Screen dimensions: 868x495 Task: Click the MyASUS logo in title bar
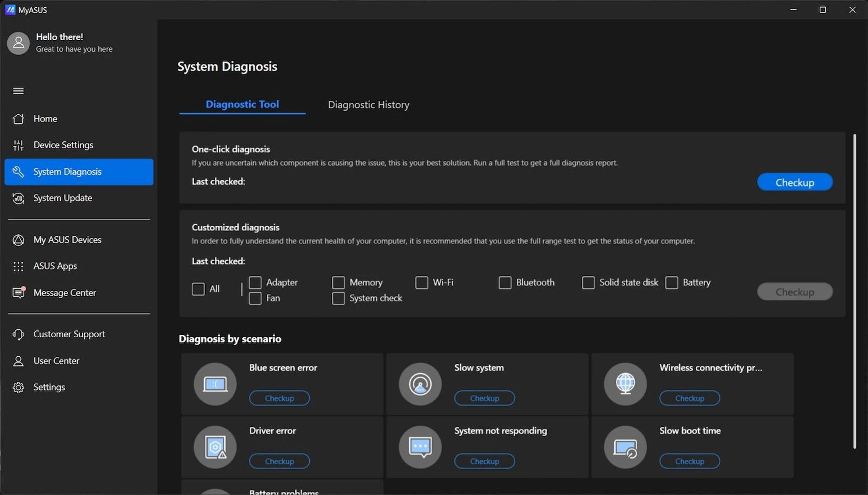point(10,9)
